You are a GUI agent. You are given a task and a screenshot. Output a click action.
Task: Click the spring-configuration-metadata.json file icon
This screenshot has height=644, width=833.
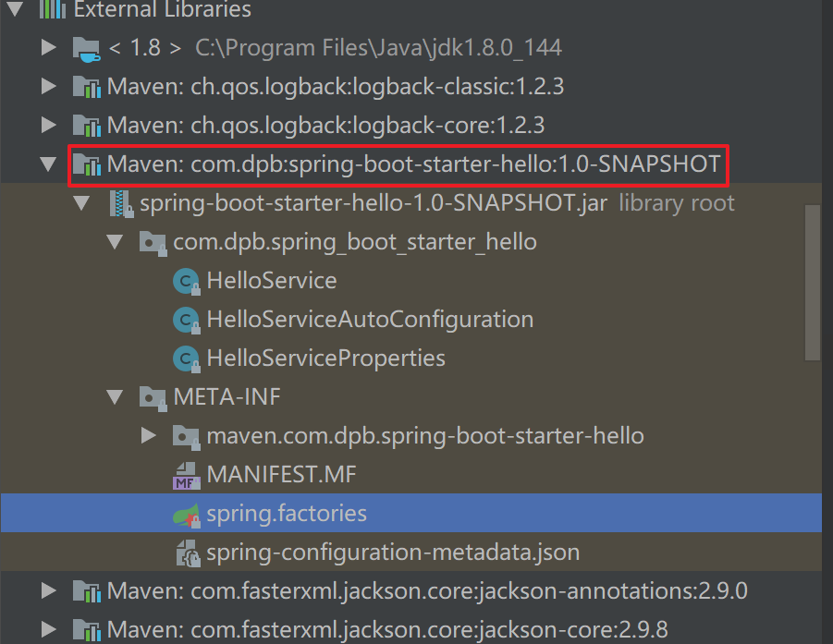point(188,553)
